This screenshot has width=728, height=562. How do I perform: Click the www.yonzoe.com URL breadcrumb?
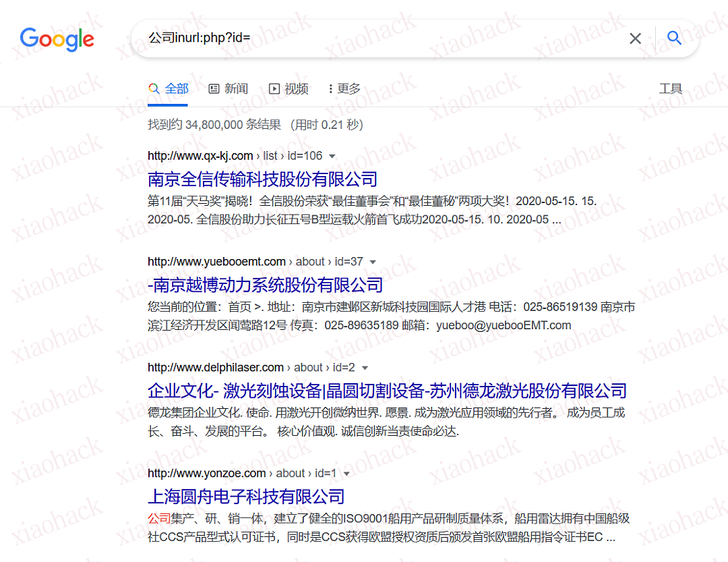[x=206, y=474]
